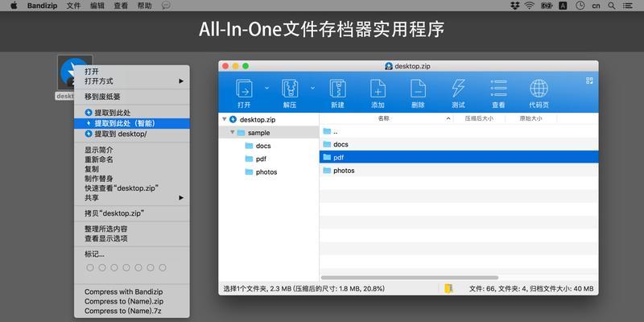
Task: Click the docs folder icon in file list
Action: click(x=327, y=144)
